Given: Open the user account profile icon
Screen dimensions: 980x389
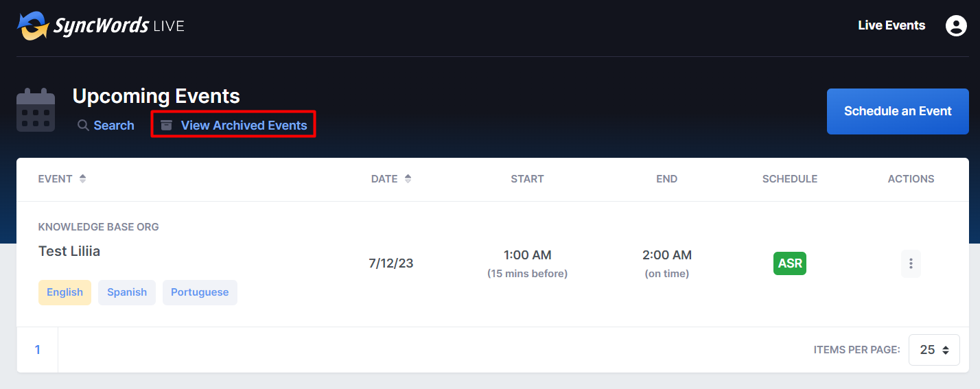Looking at the screenshot, I should pos(956,26).
